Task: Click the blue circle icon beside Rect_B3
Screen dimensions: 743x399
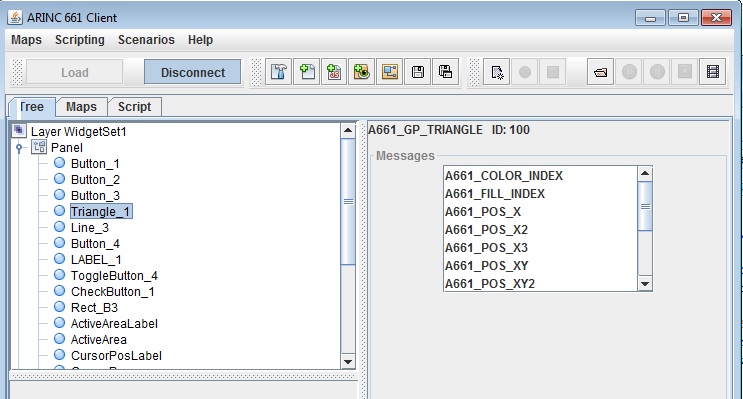Action: pyautogui.click(x=59, y=307)
